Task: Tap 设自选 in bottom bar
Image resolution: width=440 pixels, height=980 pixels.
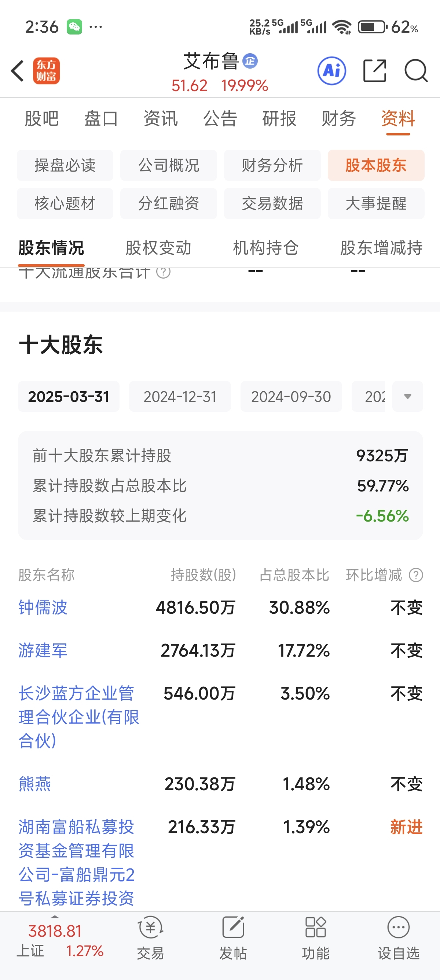Action: click(398, 938)
